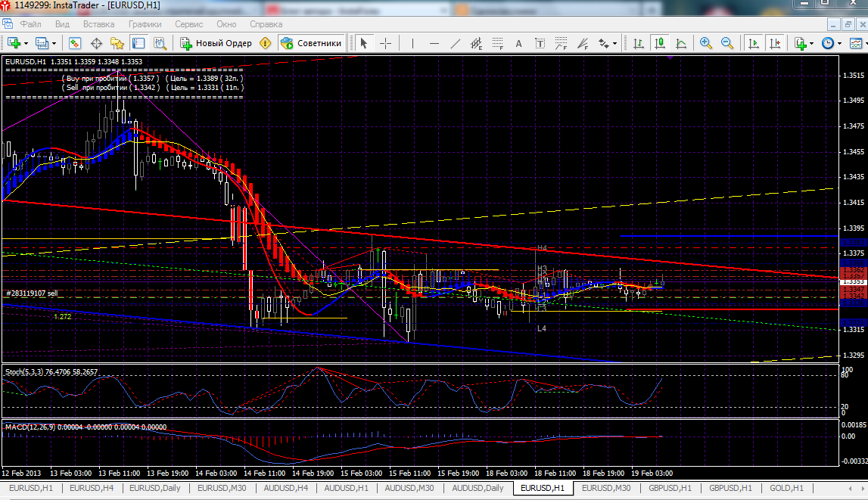The height and width of the screenshot is (500, 868).
Task: Select the arrows drawing objects icon
Action: pos(604,43)
